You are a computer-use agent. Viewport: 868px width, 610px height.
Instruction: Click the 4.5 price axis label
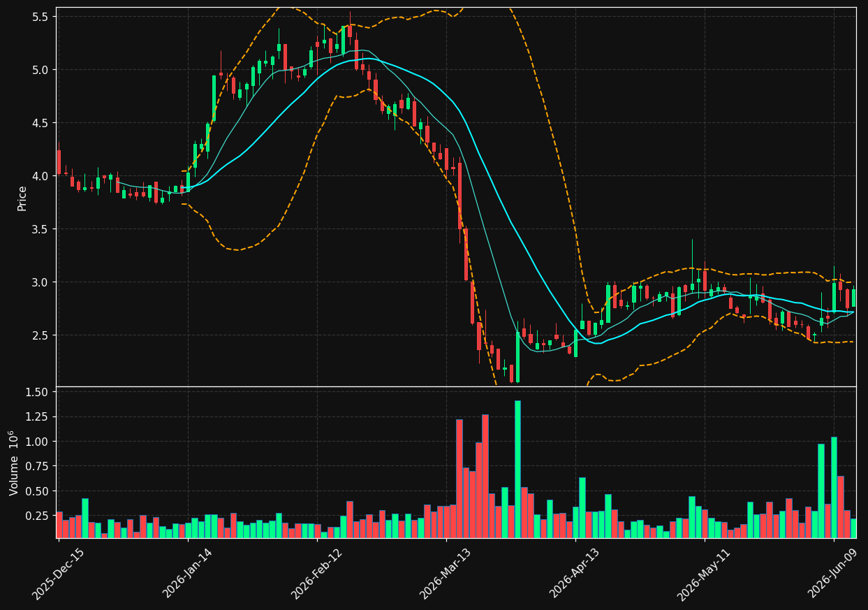point(41,123)
